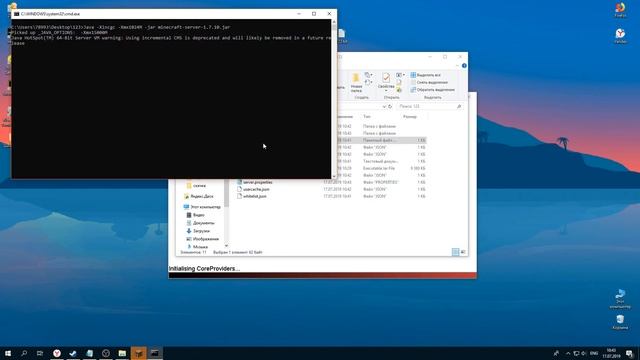This screenshot has height=360, width=640.
Task: Sort files by the Size (Размер) column
Action: [410, 117]
